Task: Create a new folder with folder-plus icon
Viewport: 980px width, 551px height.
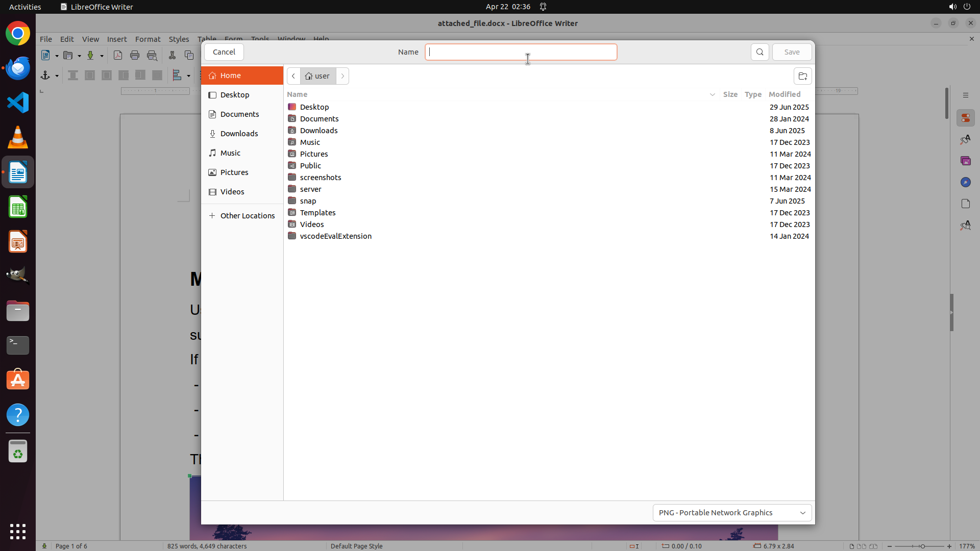Action: pyautogui.click(x=802, y=76)
